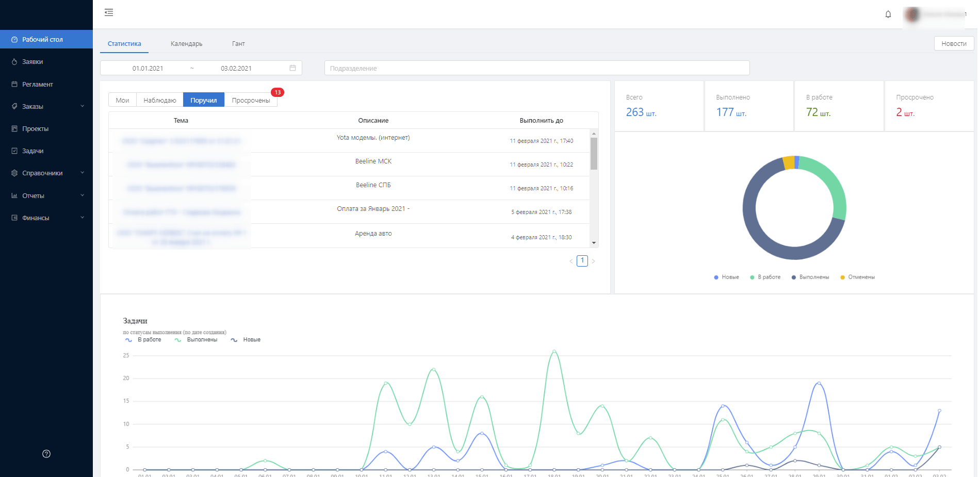
Task: Open the Подразделение dropdown selector
Action: click(537, 68)
